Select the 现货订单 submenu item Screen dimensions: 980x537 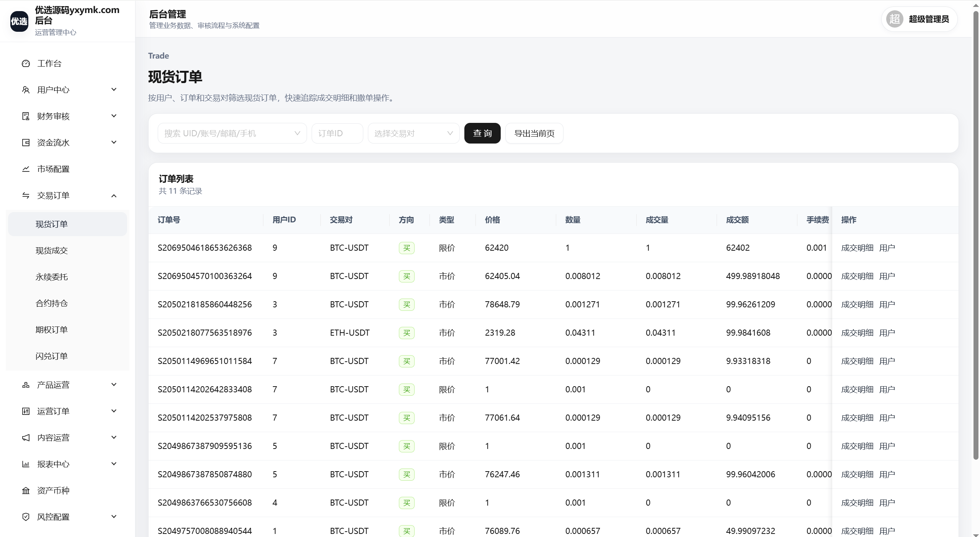[x=67, y=224]
